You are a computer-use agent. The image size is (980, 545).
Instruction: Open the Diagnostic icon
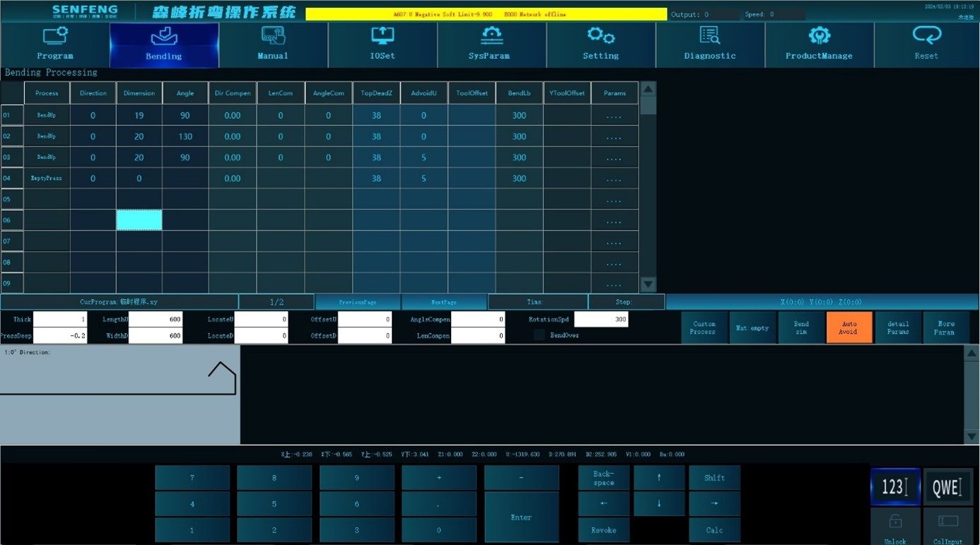tap(710, 35)
